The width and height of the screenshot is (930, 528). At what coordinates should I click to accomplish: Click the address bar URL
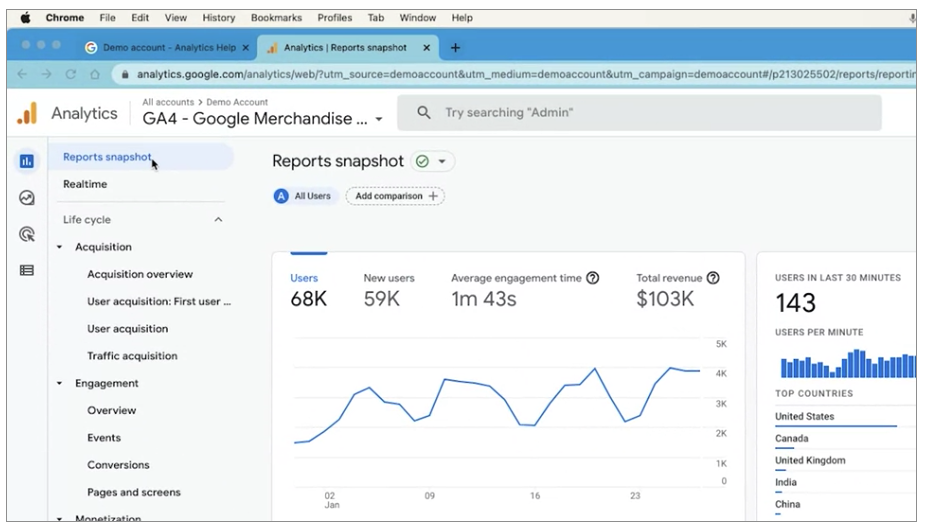click(x=525, y=74)
